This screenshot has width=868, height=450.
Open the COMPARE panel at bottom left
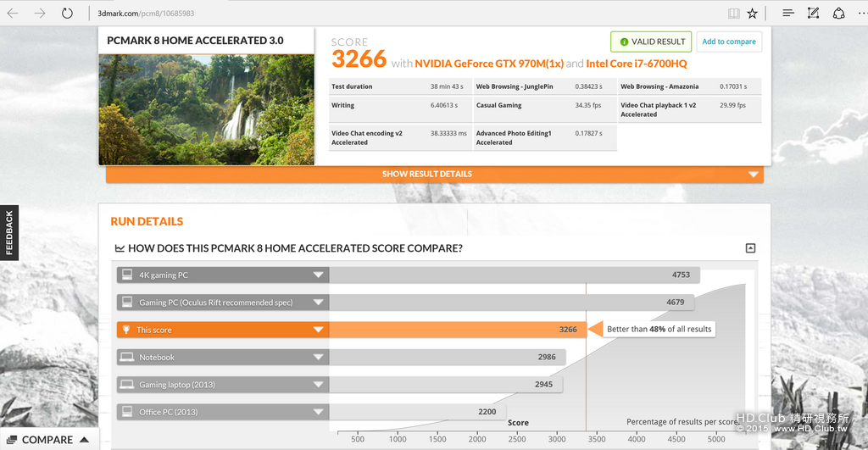49,440
